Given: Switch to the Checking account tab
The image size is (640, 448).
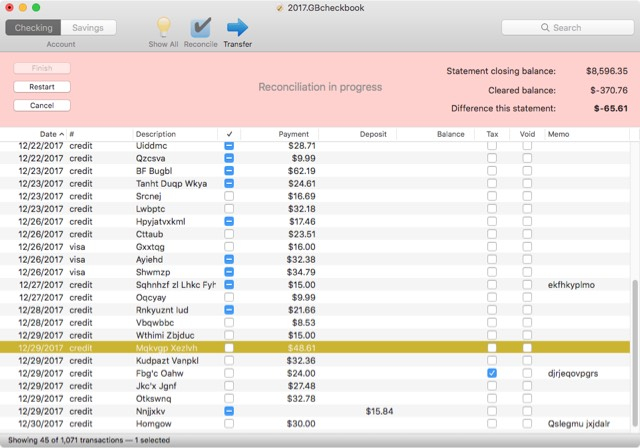Looking at the screenshot, I should [x=33, y=28].
